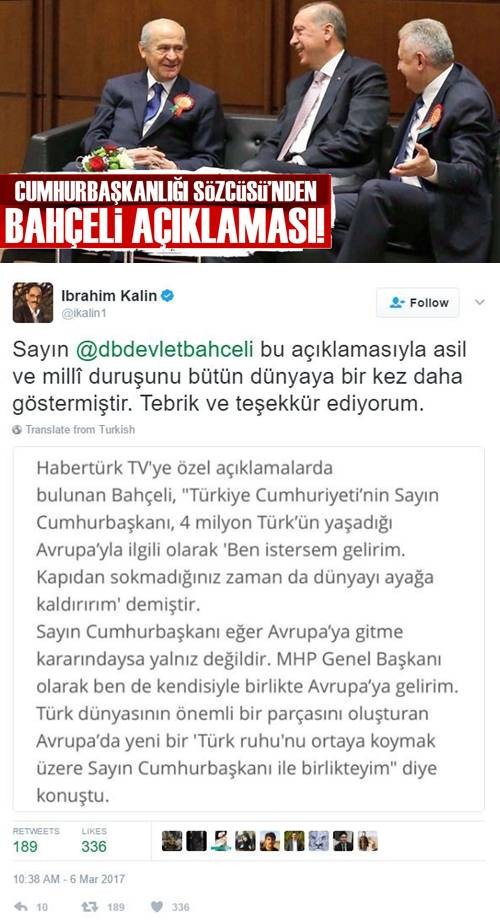500x921 pixels.
Task: Click the Ibrahim Kalin display name
Action: click(x=109, y=295)
